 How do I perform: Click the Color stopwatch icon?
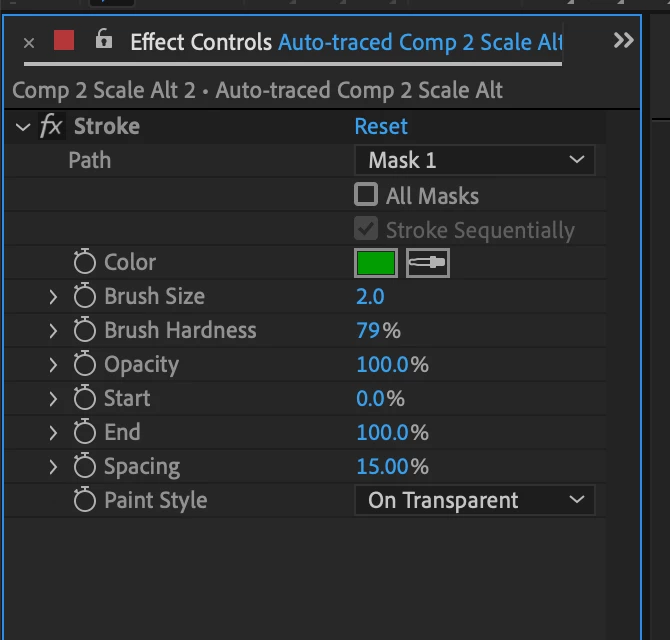click(x=85, y=263)
